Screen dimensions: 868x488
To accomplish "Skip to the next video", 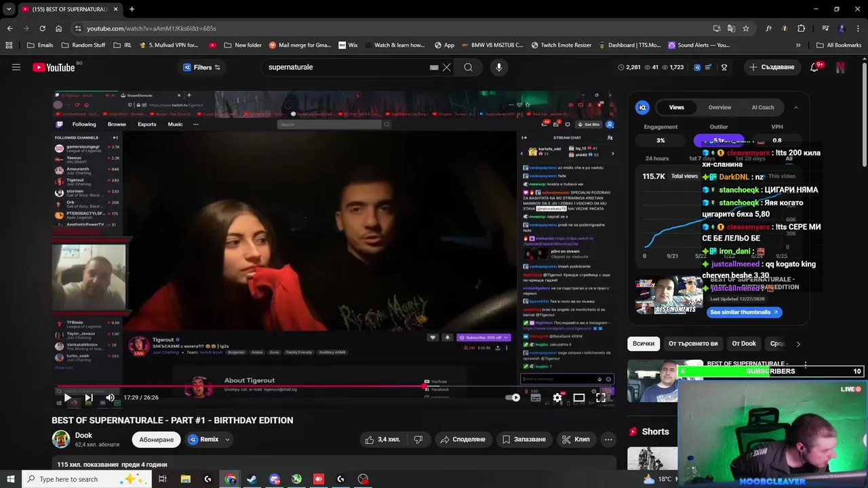I will click(x=88, y=398).
